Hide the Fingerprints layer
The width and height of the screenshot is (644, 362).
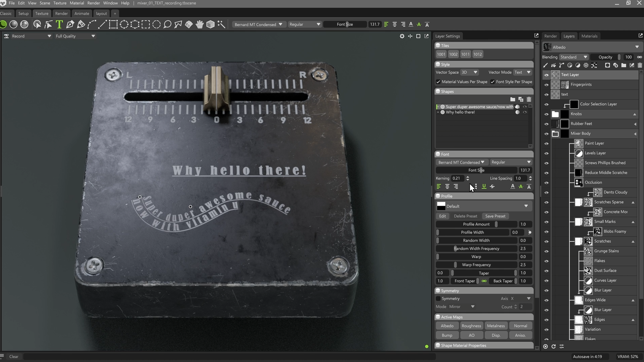pos(546,85)
